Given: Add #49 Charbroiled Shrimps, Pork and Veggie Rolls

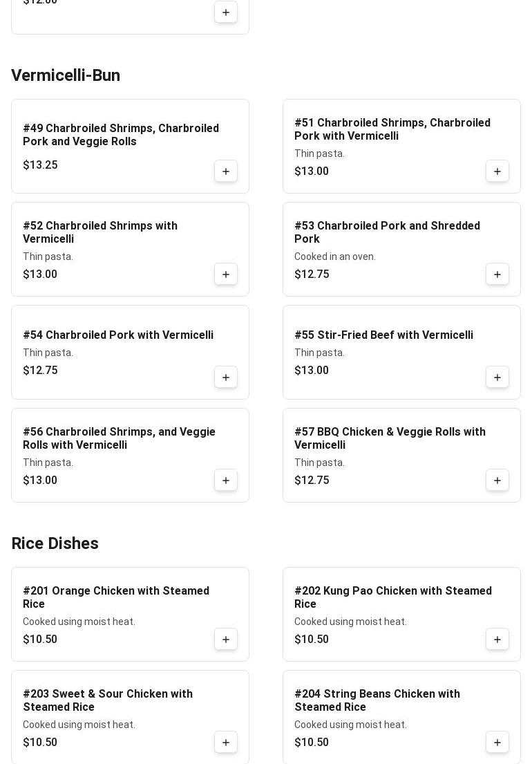Looking at the screenshot, I should 226,171.
